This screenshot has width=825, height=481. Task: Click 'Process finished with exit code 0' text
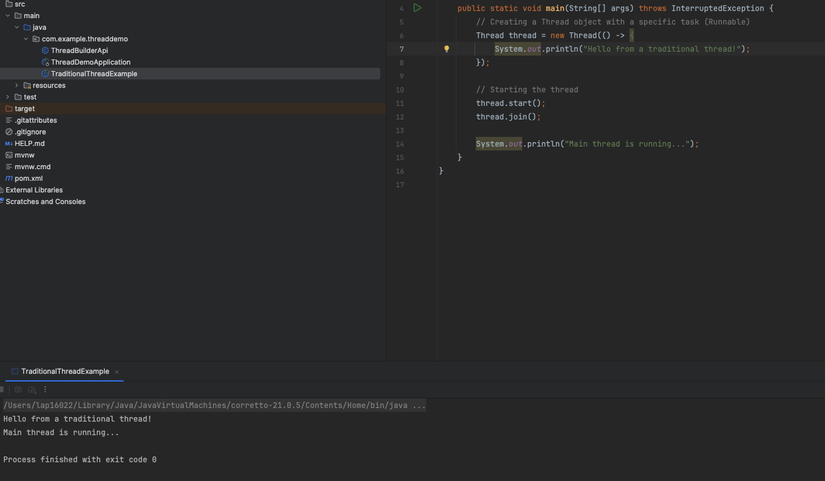pyautogui.click(x=80, y=459)
